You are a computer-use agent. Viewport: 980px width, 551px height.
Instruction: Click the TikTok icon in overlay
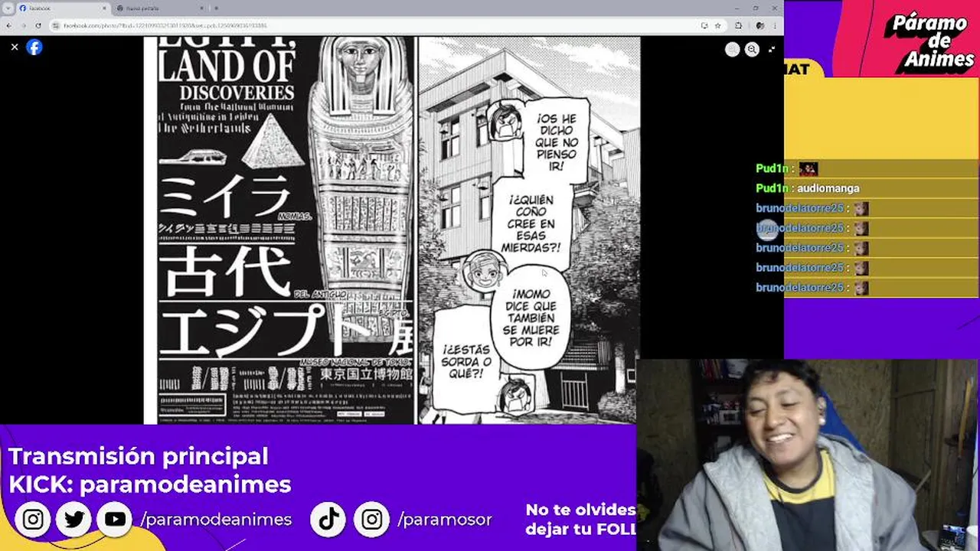click(x=329, y=520)
